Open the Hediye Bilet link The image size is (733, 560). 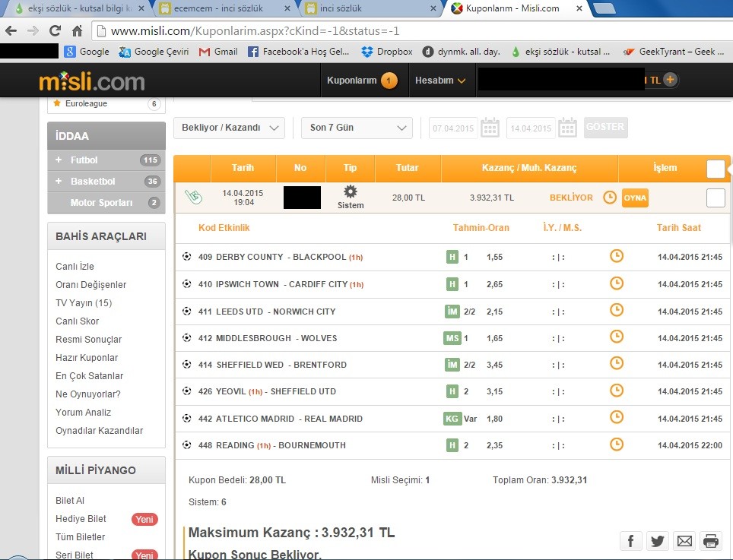coord(81,518)
